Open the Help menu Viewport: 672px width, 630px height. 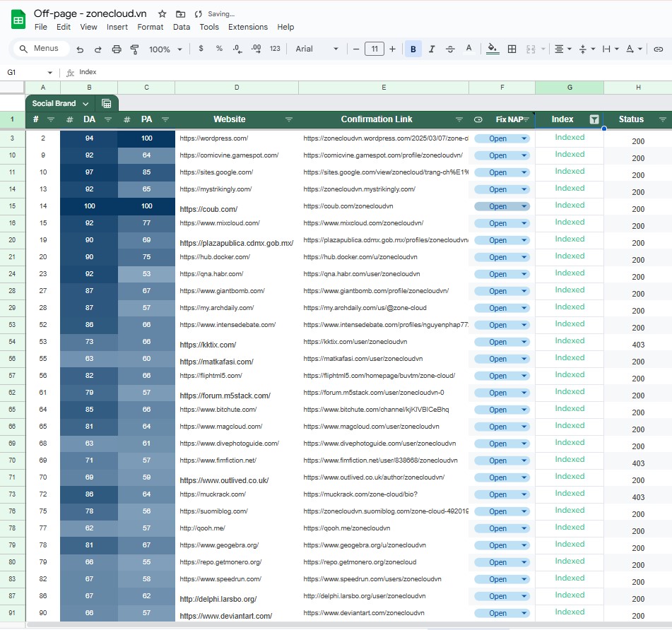(x=285, y=27)
